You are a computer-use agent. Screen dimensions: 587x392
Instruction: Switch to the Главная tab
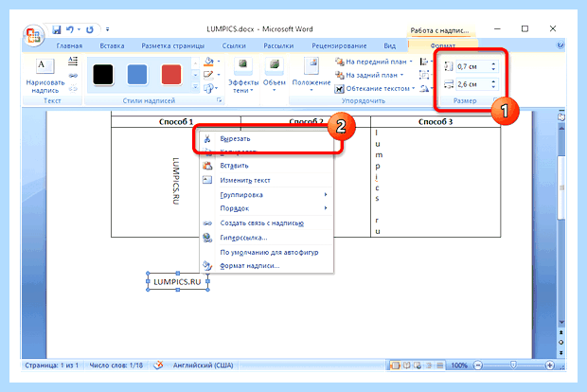pyautogui.click(x=69, y=45)
